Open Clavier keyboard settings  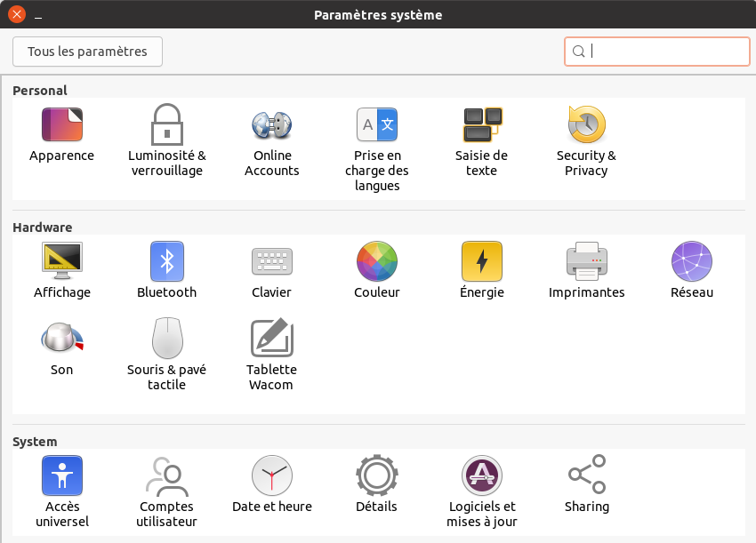(x=271, y=261)
